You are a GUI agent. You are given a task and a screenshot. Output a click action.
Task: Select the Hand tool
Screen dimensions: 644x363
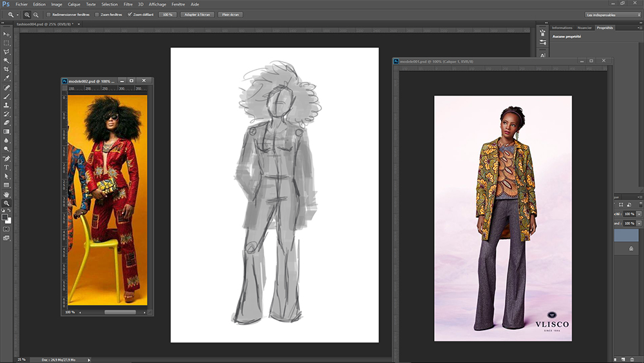[6, 194]
